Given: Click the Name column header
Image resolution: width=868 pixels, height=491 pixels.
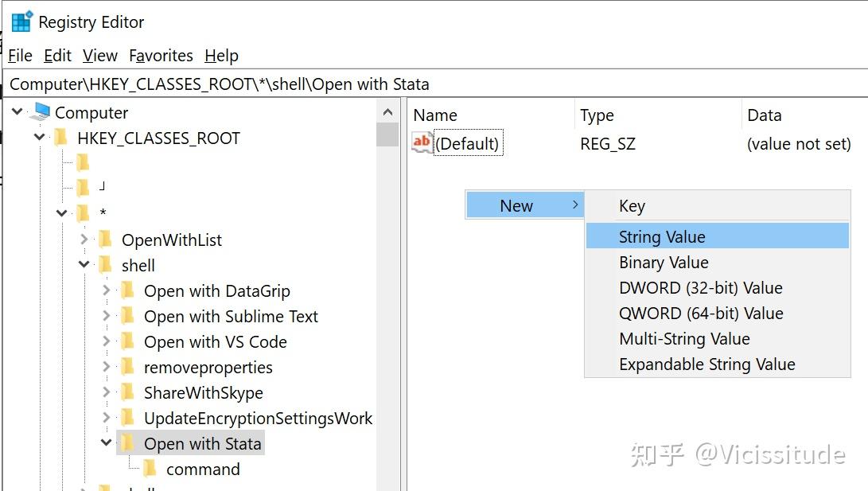Looking at the screenshot, I should click(x=435, y=115).
